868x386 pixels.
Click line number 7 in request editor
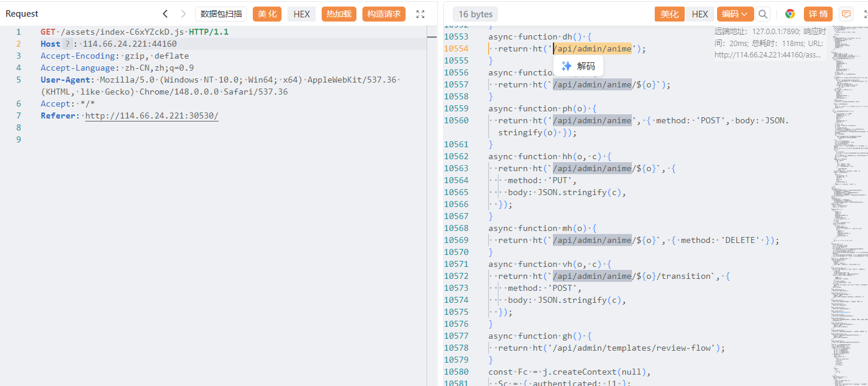point(19,116)
